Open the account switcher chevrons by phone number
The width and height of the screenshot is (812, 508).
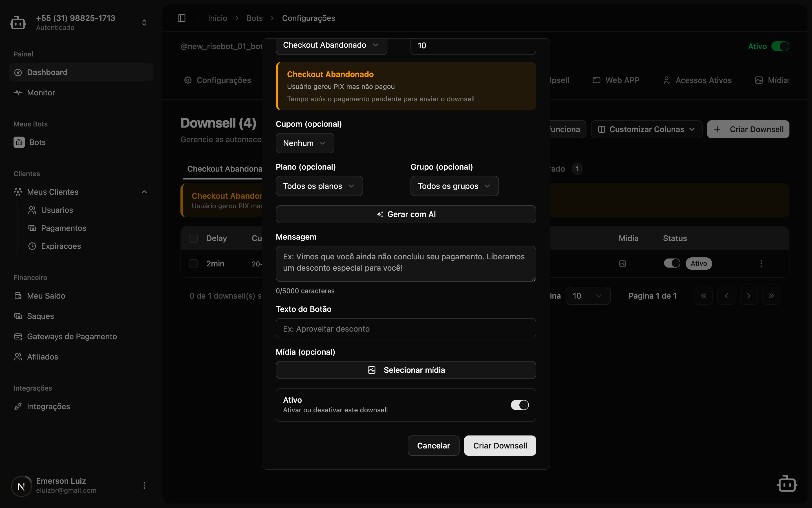[144, 23]
